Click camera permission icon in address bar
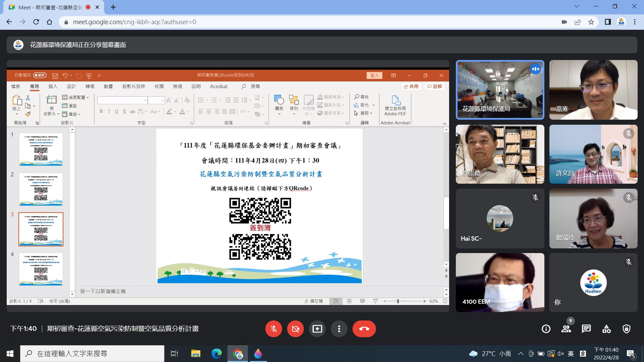 pos(564,22)
